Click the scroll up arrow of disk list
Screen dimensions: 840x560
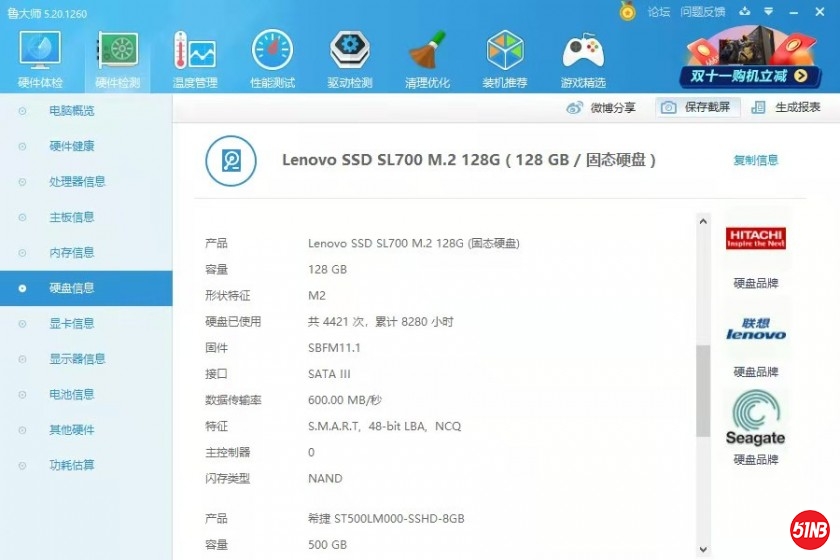[703, 221]
